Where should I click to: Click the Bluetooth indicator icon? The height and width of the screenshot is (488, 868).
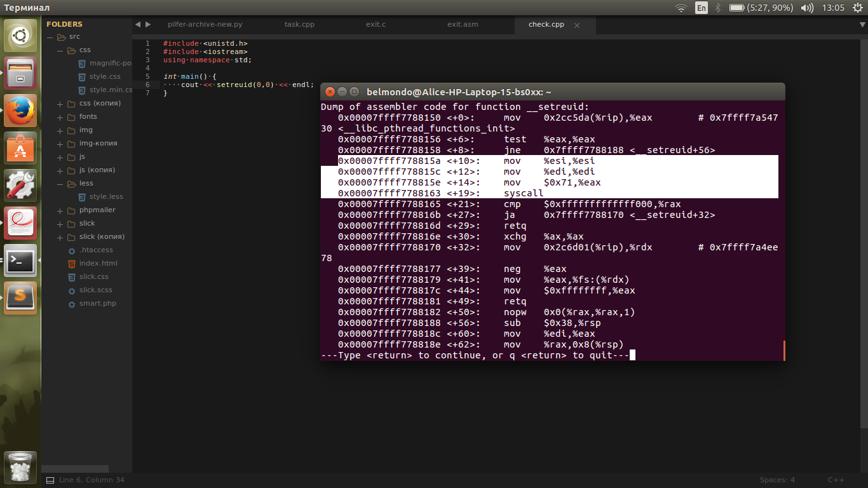719,8
